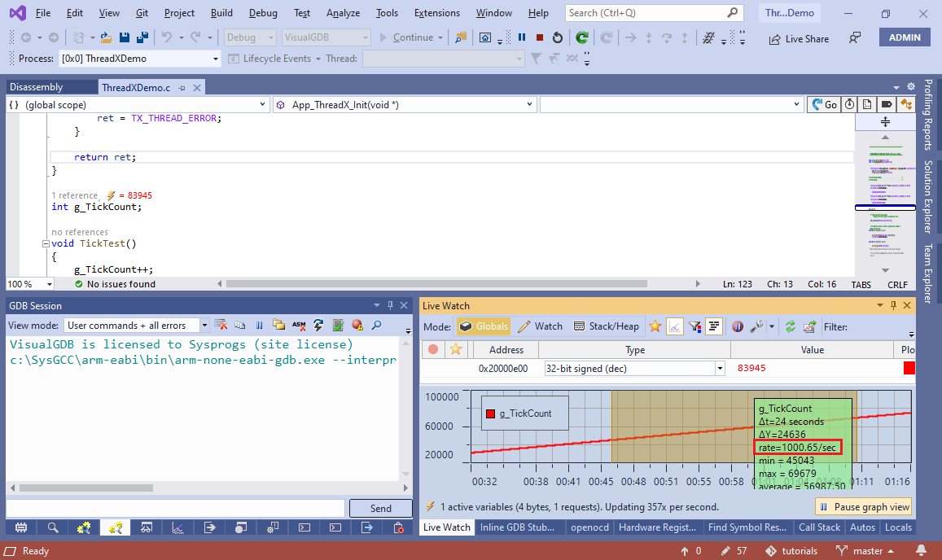The image size is (942, 560).
Task: Click the Save All icon in the toolbar
Action: [x=142, y=37]
